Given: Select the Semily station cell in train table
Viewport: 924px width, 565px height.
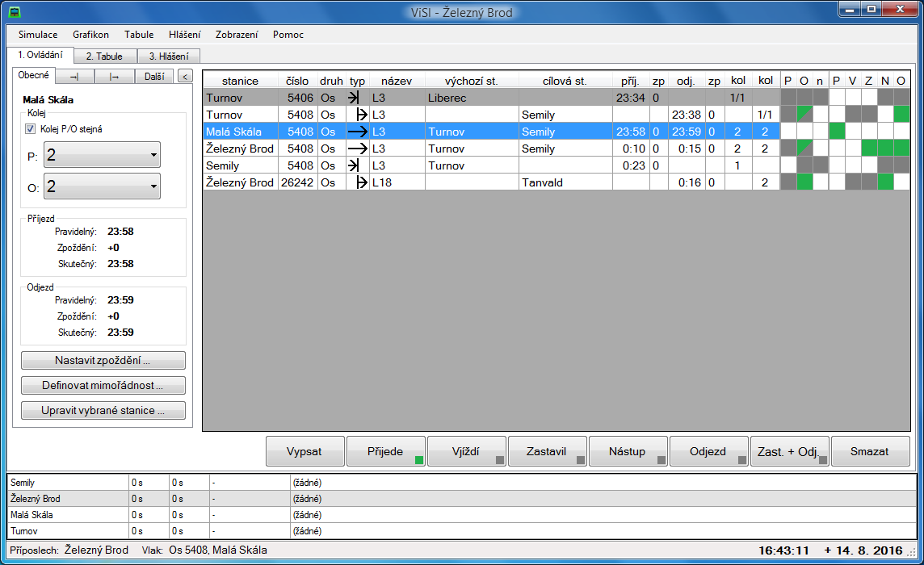Looking at the screenshot, I should [241, 165].
